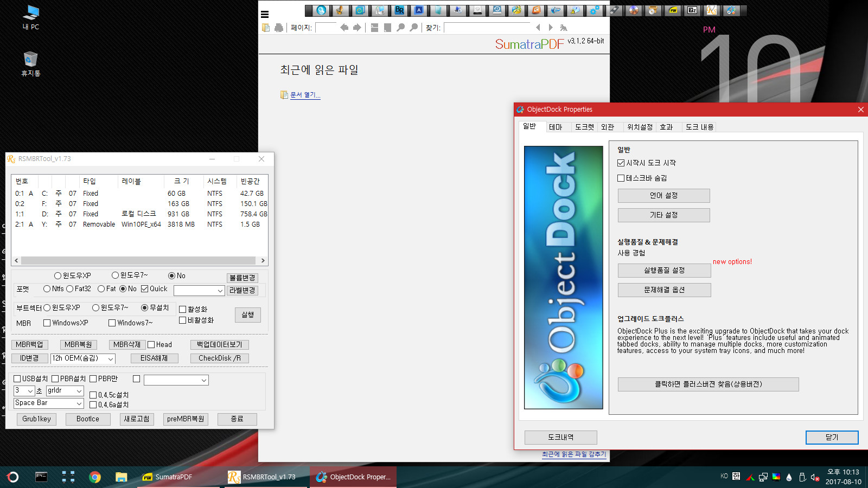This screenshot has width=868, height=488.
Task: Expand the grldr dropdown
Action: (x=65, y=391)
